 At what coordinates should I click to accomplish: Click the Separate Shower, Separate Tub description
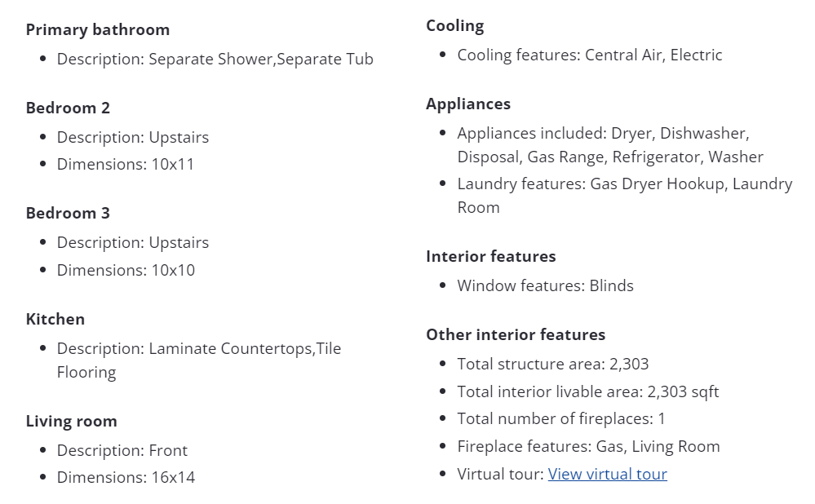coord(215,59)
